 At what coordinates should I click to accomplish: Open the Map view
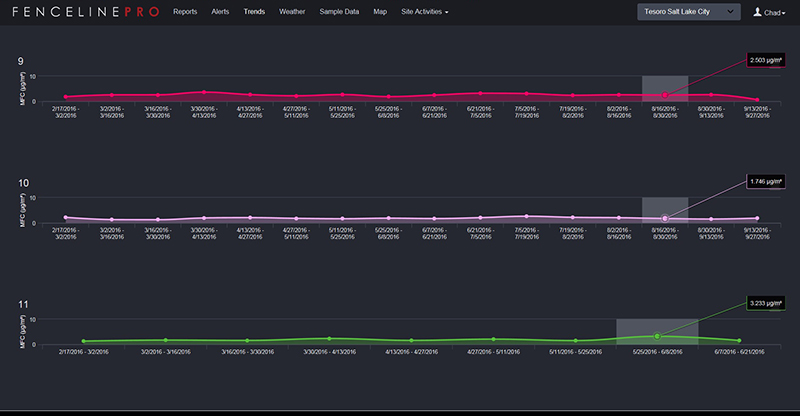380,12
